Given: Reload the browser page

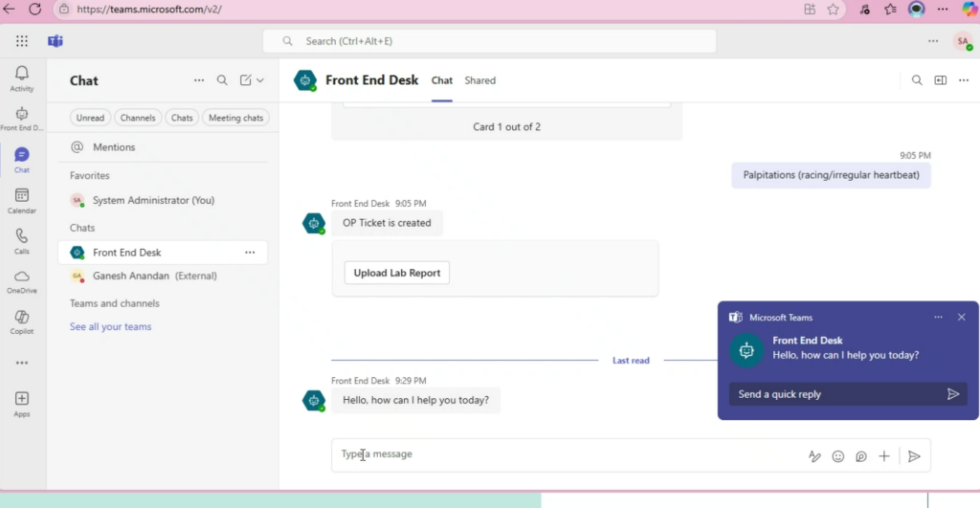Looking at the screenshot, I should click(35, 10).
